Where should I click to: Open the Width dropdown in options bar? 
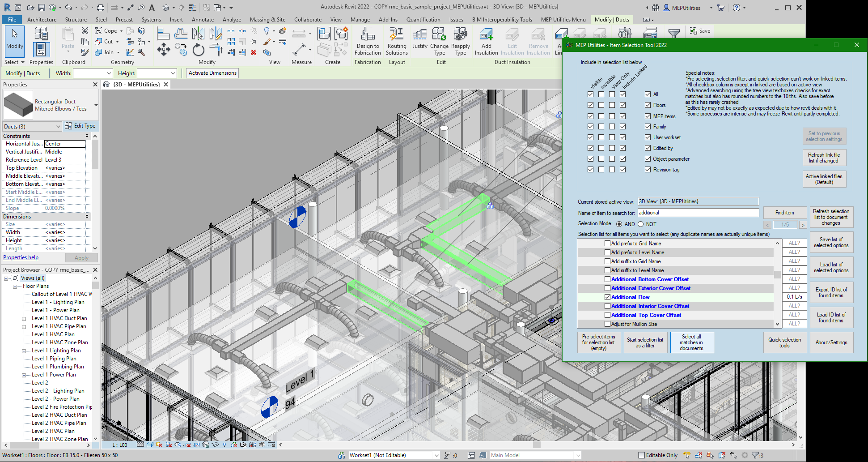pos(109,73)
